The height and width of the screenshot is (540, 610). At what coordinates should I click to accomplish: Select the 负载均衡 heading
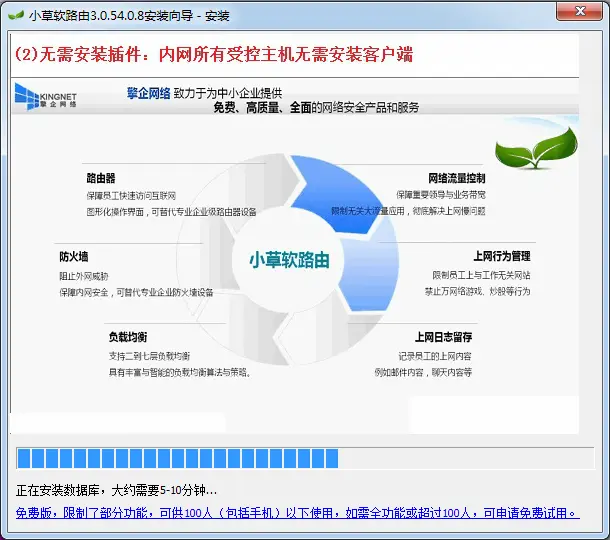pyautogui.click(x=128, y=337)
